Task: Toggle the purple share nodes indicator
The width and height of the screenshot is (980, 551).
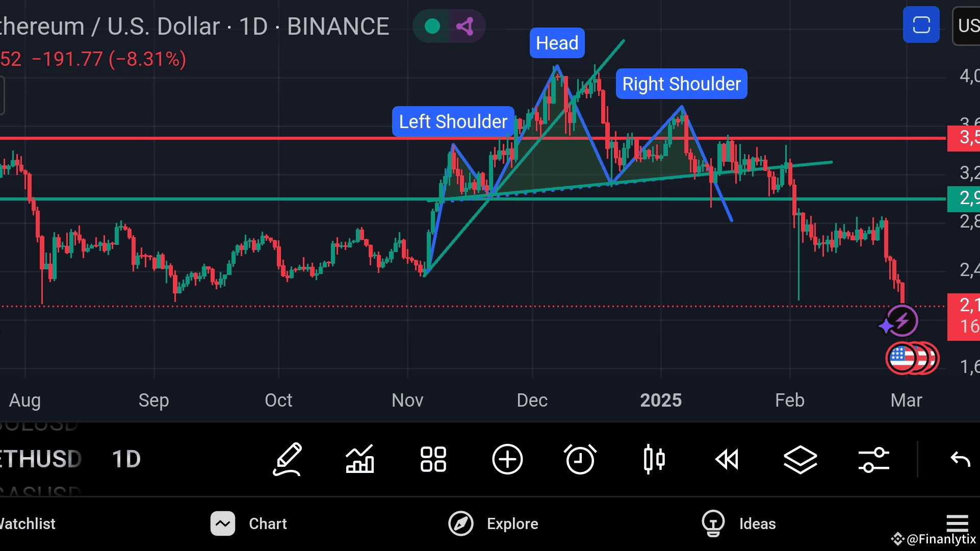Action: pyautogui.click(x=465, y=26)
